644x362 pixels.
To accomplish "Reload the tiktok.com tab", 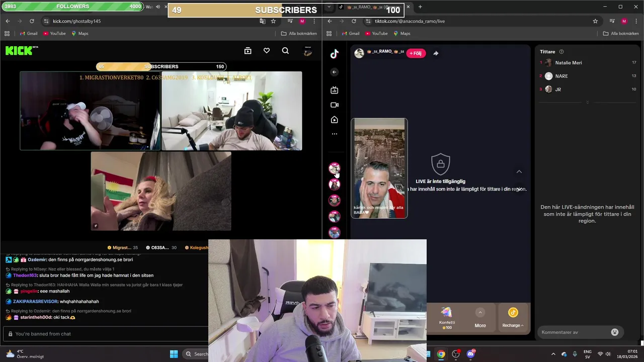I will [x=354, y=21].
